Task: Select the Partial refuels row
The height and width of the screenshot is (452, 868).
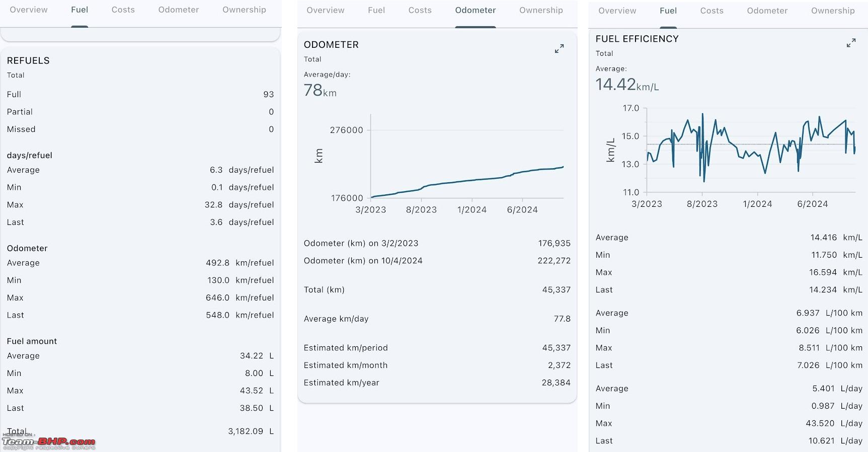Action: tap(140, 112)
